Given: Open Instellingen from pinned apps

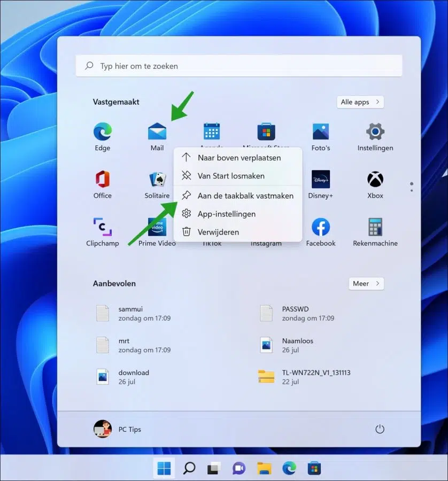Looking at the screenshot, I should (375, 137).
